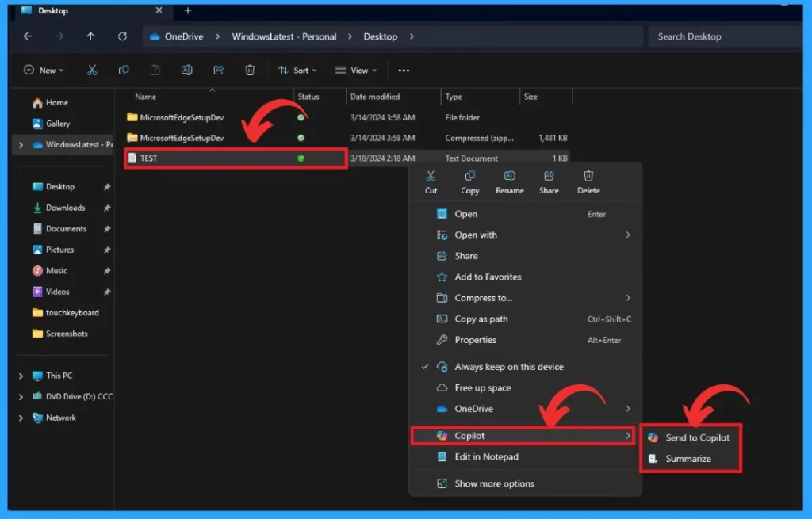Click the Copy icon in the toolbar

pyautogui.click(x=124, y=70)
